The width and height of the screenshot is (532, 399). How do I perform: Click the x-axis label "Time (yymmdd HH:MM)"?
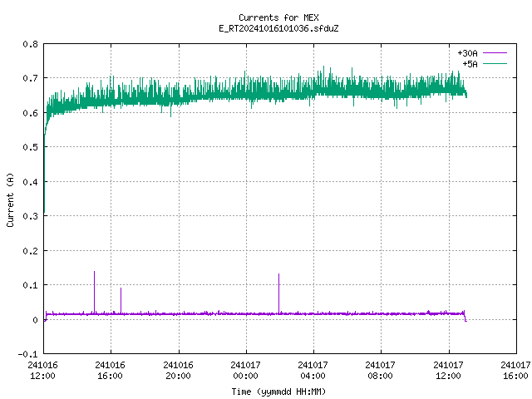tap(278, 392)
